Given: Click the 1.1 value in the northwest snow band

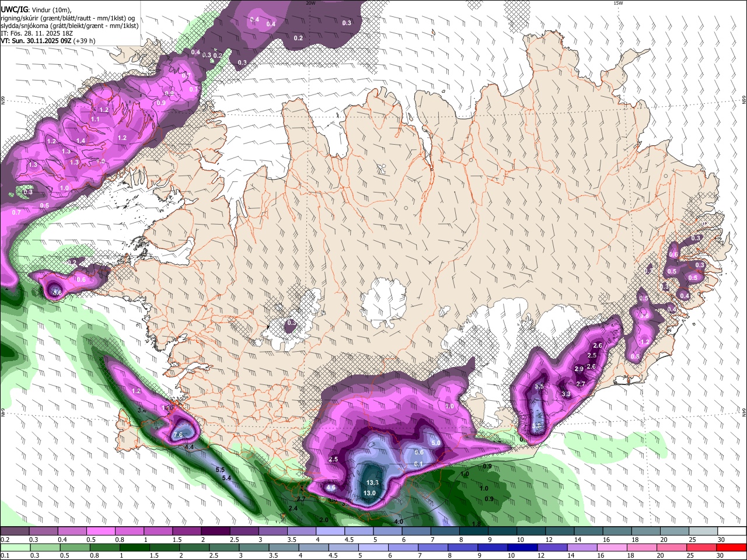Looking at the screenshot, I should pos(95,119).
